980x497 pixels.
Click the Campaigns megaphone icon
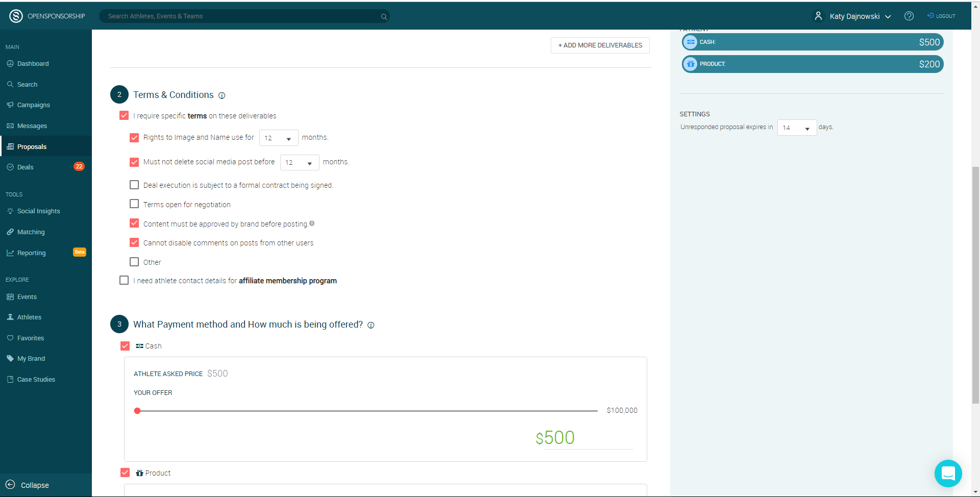[x=10, y=105]
